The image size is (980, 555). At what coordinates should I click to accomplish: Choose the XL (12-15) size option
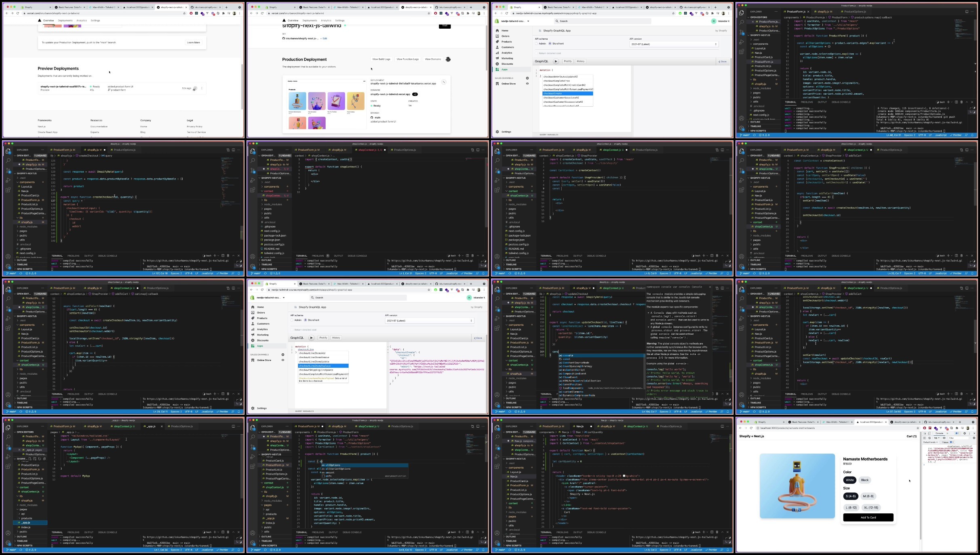coord(871,508)
